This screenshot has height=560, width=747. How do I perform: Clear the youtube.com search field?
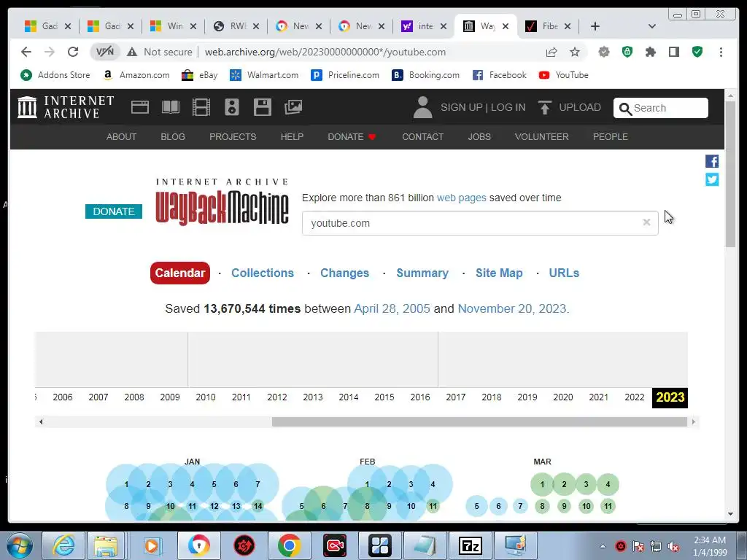(x=646, y=222)
